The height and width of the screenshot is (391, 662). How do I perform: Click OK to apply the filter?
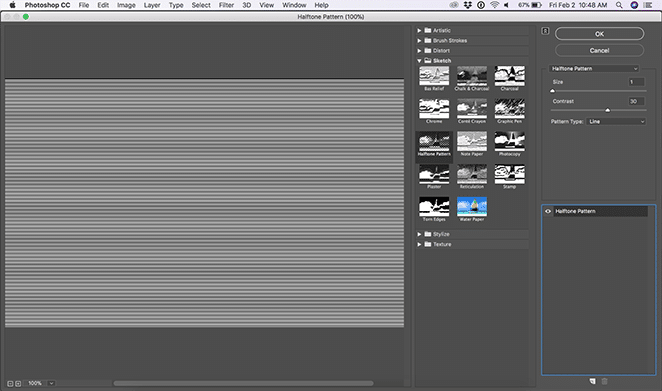tap(600, 34)
